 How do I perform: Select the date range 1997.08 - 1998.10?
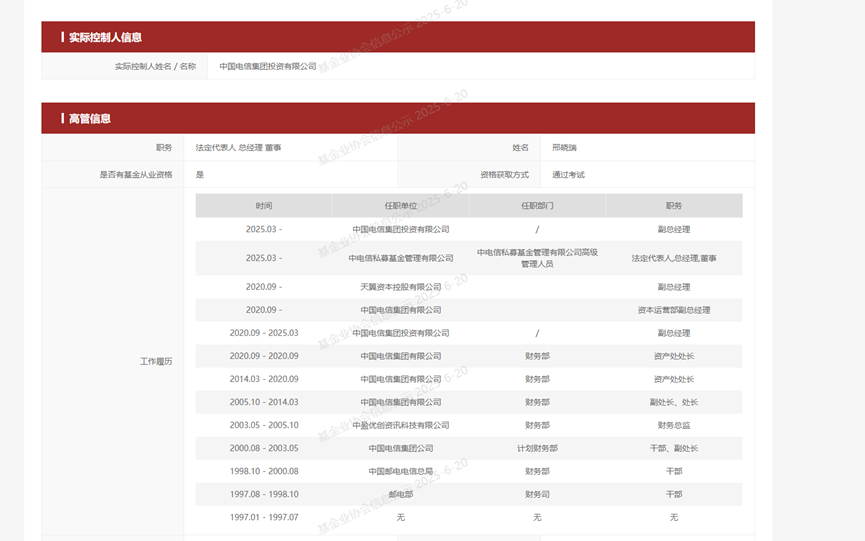click(x=264, y=495)
